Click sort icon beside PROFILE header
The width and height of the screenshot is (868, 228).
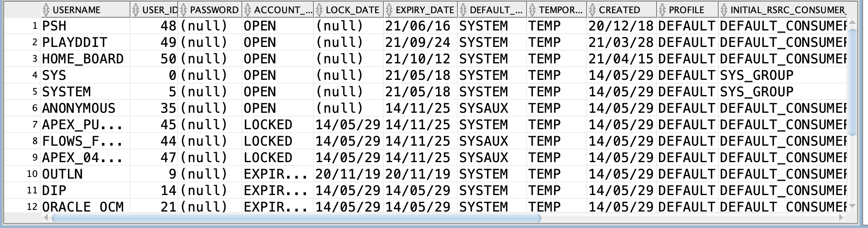point(662,9)
